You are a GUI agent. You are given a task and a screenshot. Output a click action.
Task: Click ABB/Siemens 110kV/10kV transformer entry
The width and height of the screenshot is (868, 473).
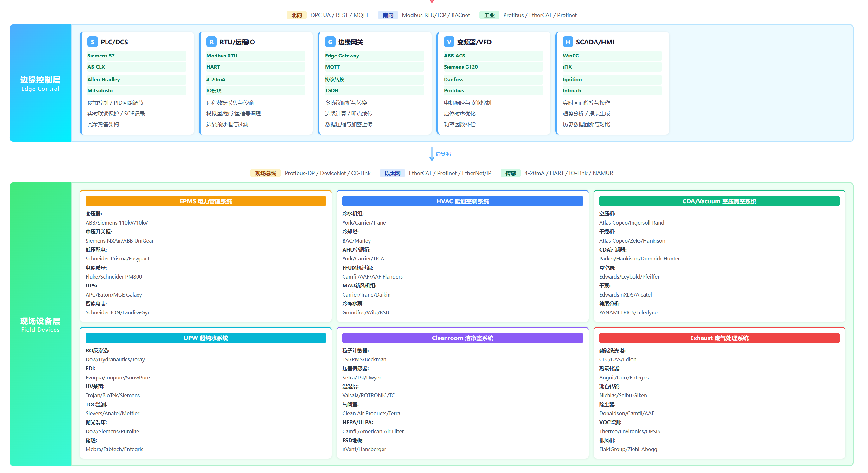pos(117,223)
